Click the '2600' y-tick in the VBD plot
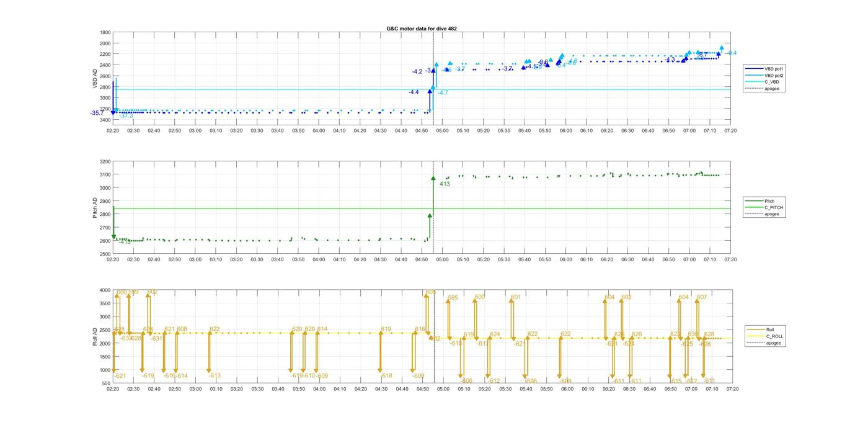Viewport: 868px width, 430px height. (x=105, y=76)
